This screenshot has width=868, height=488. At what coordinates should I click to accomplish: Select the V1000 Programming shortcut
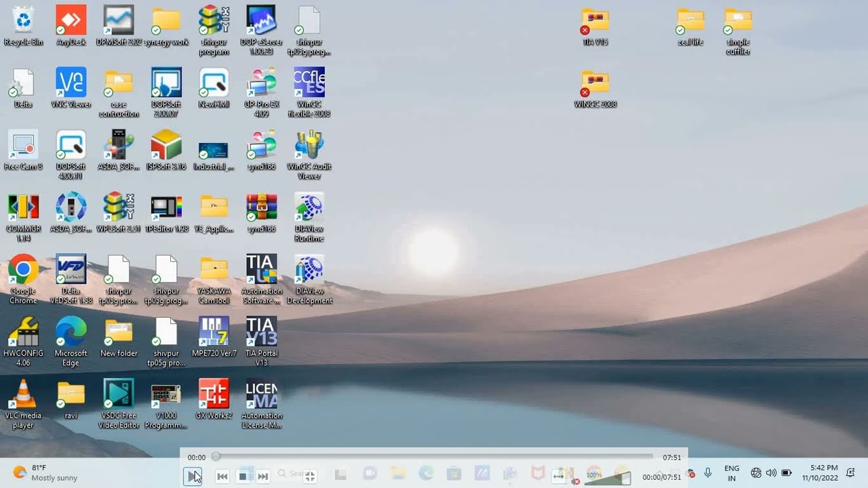point(166,405)
